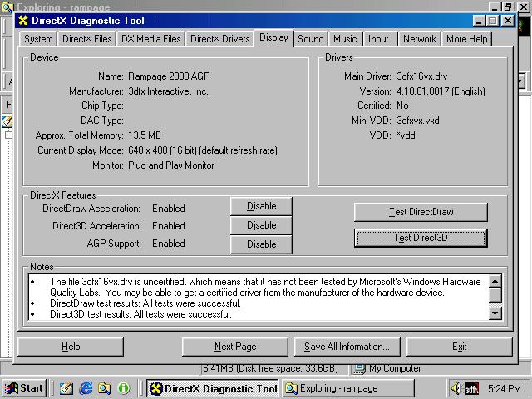The height and width of the screenshot is (399, 532).
Task: Open the More Help tab
Action: pyautogui.click(x=466, y=39)
